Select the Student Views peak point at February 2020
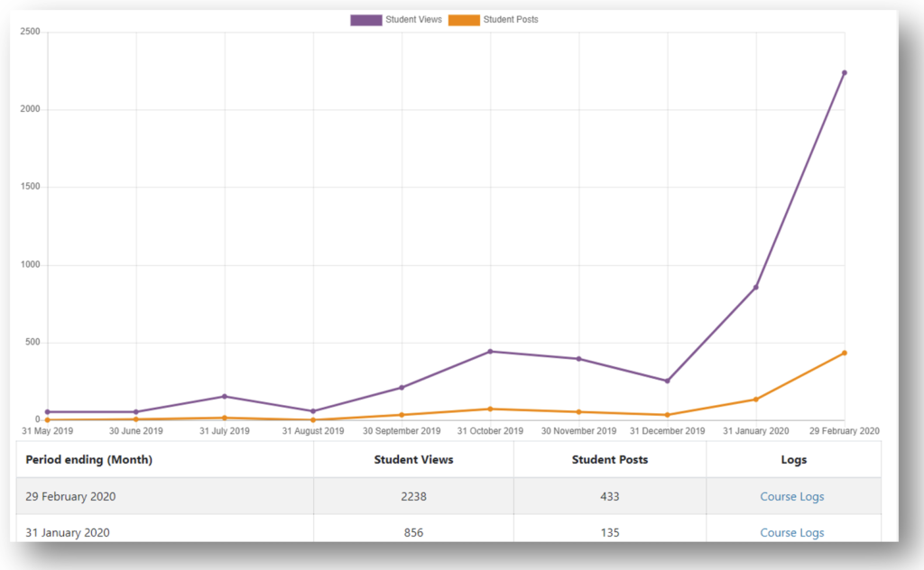The height and width of the screenshot is (570, 924). (x=844, y=73)
